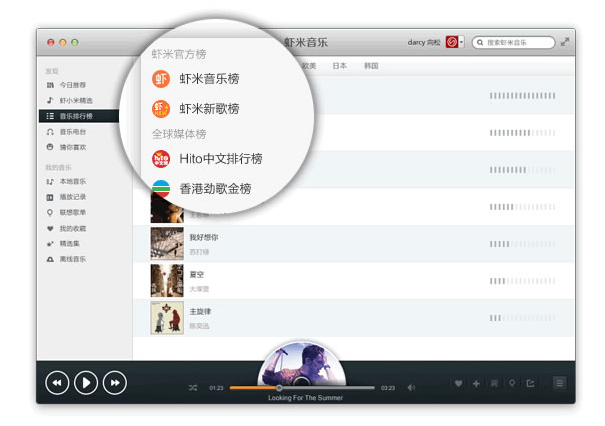Expand the dropdown arrow beside the avatar
Image resolution: width=605 pixels, height=426 pixels.
tap(461, 42)
